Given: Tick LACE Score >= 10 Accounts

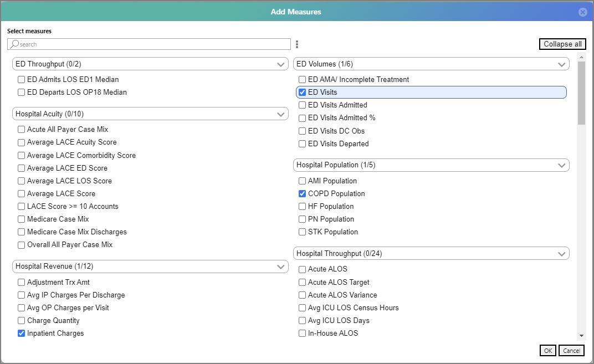Looking at the screenshot, I should coord(22,207).
